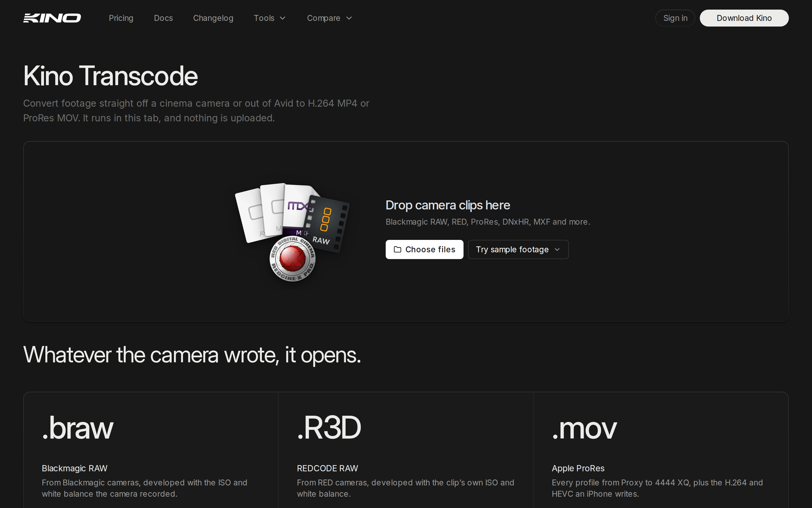The width and height of the screenshot is (812, 508).
Task: Click the RAW film strip icon
Action: coord(327,224)
